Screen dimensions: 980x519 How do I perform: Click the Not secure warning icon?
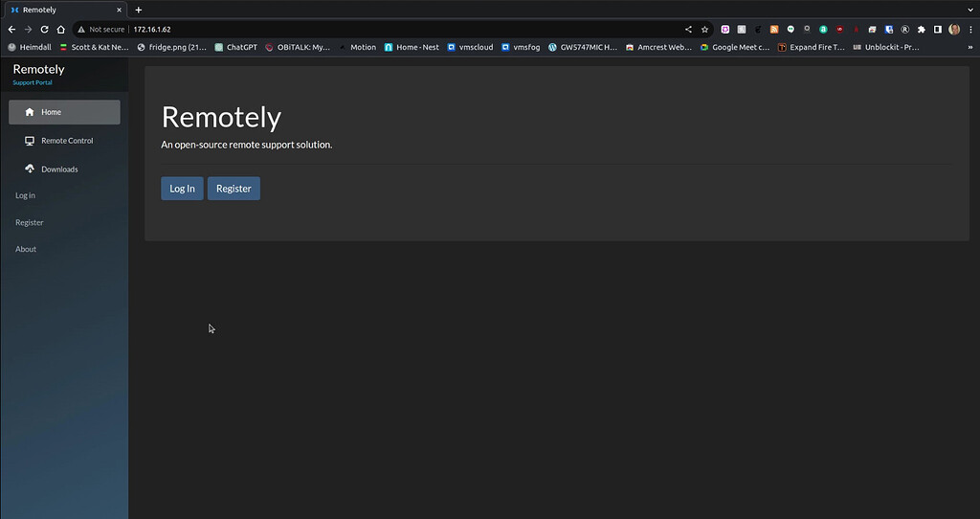(81, 30)
